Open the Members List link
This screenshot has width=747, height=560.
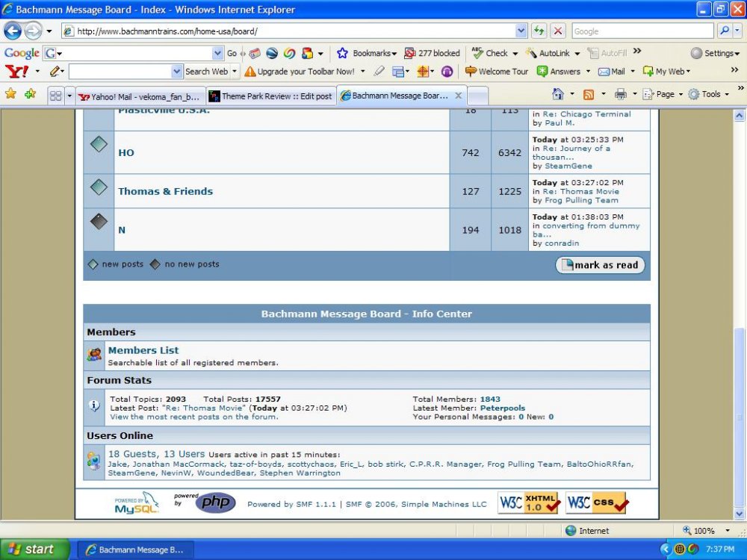tap(143, 350)
